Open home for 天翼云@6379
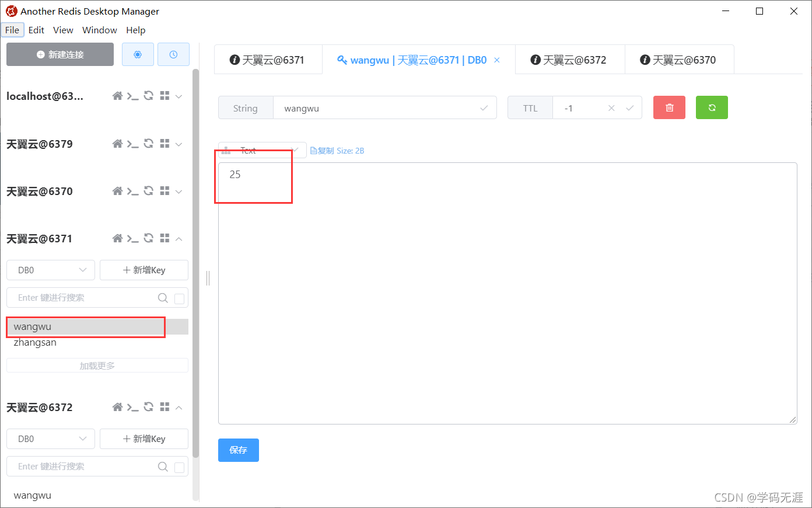Image resolution: width=812 pixels, height=508 pixels. [x=117, y=144]
